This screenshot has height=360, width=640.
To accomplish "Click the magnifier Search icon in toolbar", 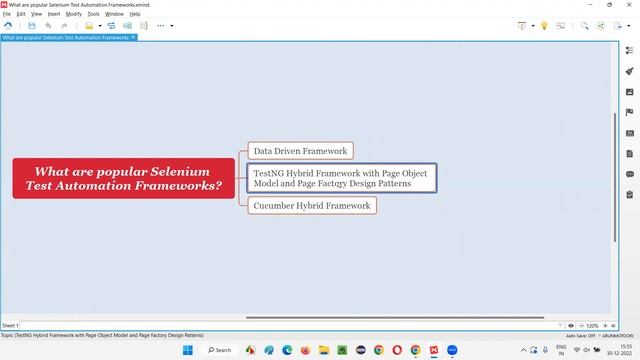I will [584, 26].
